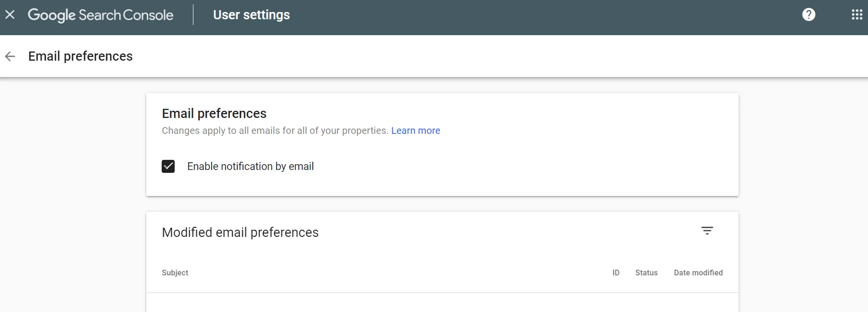Click the Google Search Console logo
Image resolution: width=868 pixels, height=312 pixels.
tap(101, 15)
